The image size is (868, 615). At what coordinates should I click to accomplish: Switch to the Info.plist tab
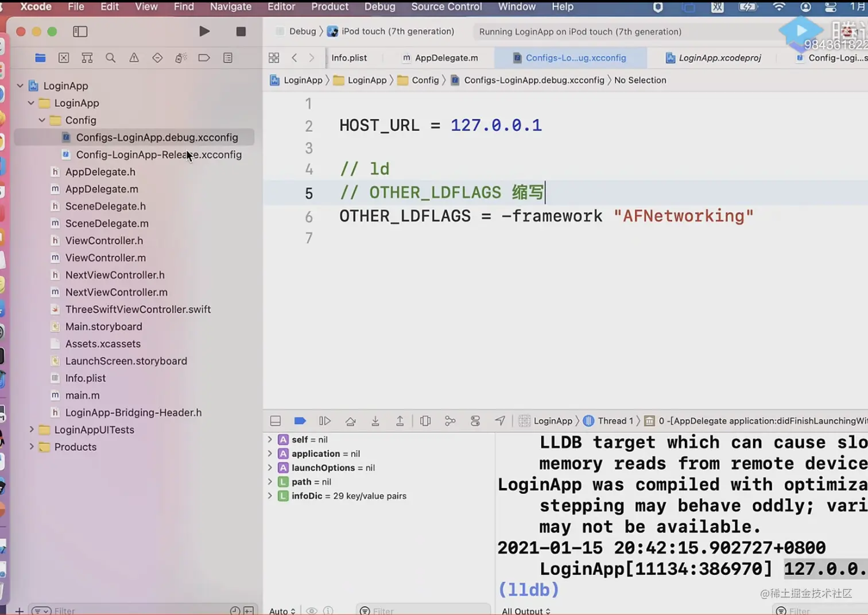(349, 58)
